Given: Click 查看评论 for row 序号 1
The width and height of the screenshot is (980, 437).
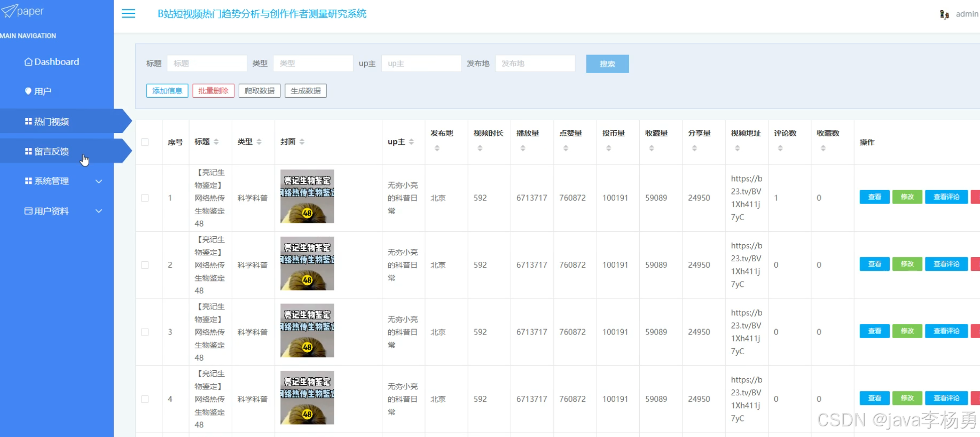Looking at the screenshot, I should pyautogui.click(x=946, y=197).
